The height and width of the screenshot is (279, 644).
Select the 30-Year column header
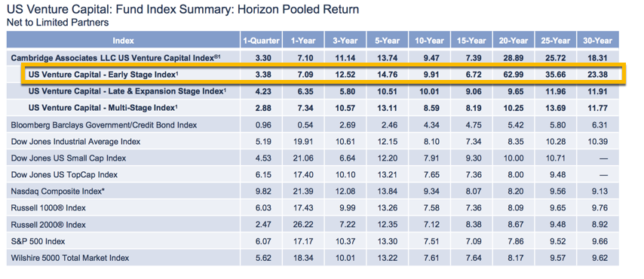597,41
